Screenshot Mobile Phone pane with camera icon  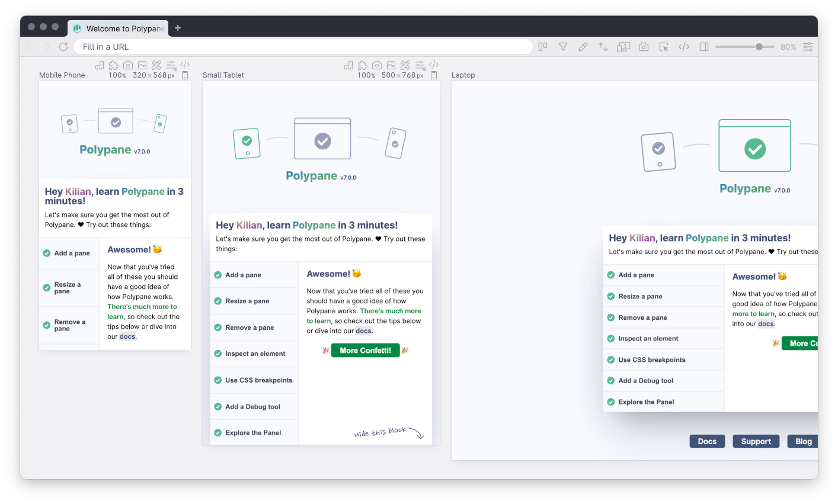tap(128, 65)
